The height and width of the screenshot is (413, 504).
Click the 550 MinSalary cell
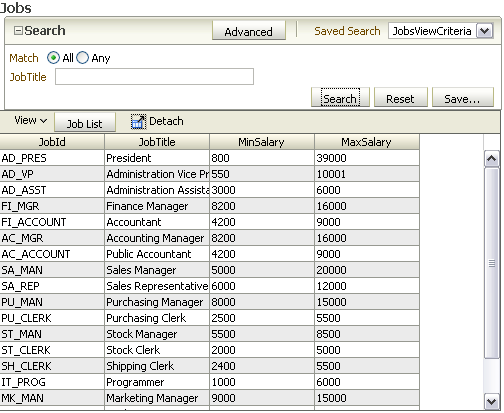pyautogui.click(x=262, y=174)
